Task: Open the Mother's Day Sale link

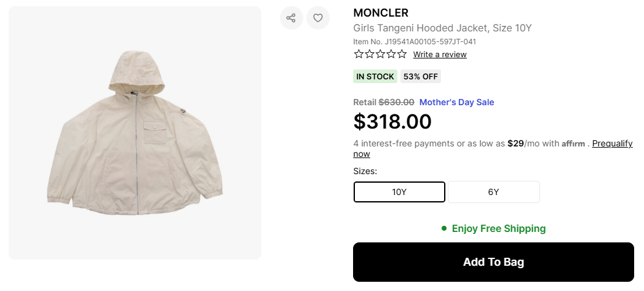Action: click(x=456, y=102)
